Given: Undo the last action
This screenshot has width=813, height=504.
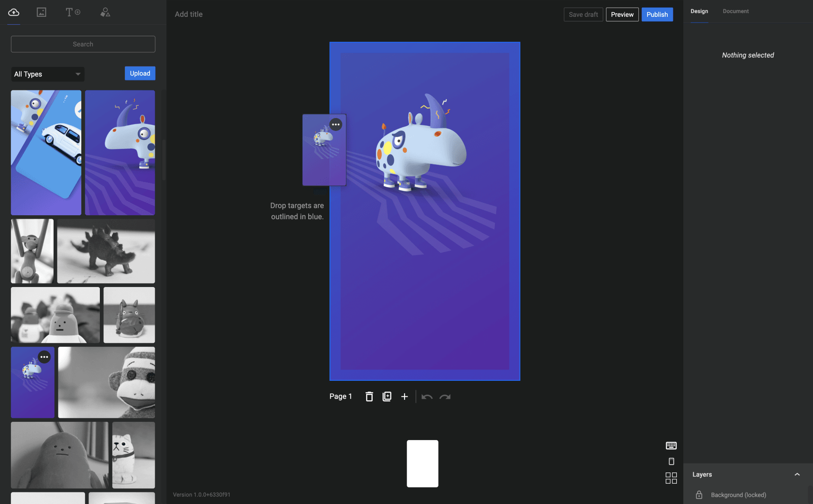Looking at the screenshot, I should [427, 396].
